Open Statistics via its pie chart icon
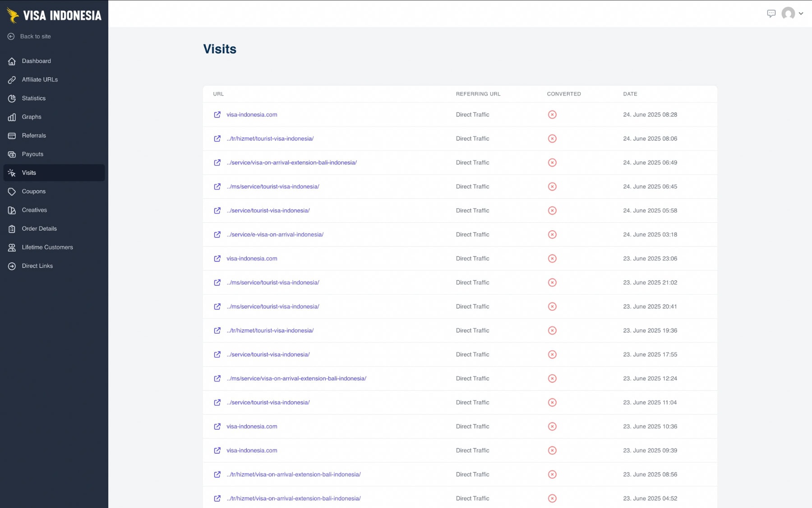This screenshot has height=508, width=812. pyautogui.click(x=12, y=98)
